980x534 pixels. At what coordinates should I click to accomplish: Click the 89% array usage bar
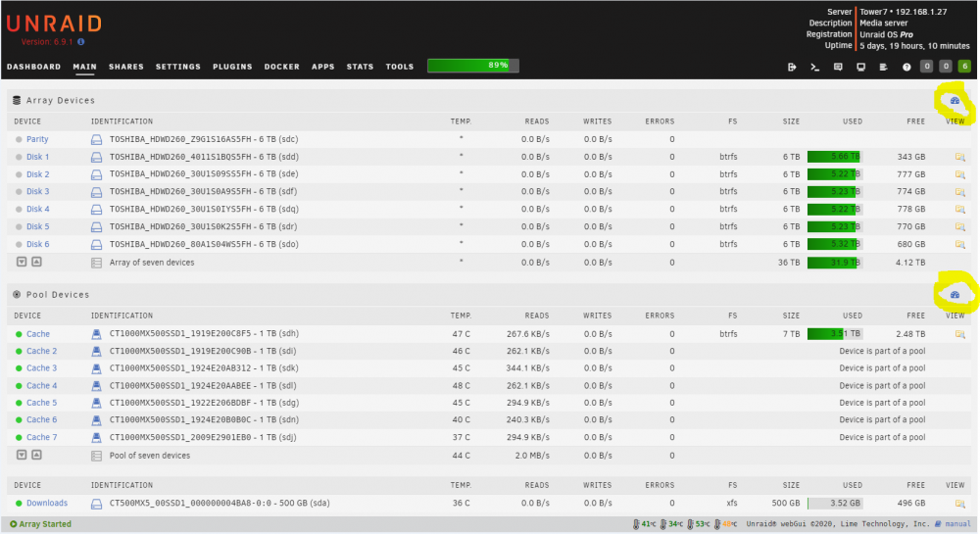pyautogui.click(x=473, y=66)
